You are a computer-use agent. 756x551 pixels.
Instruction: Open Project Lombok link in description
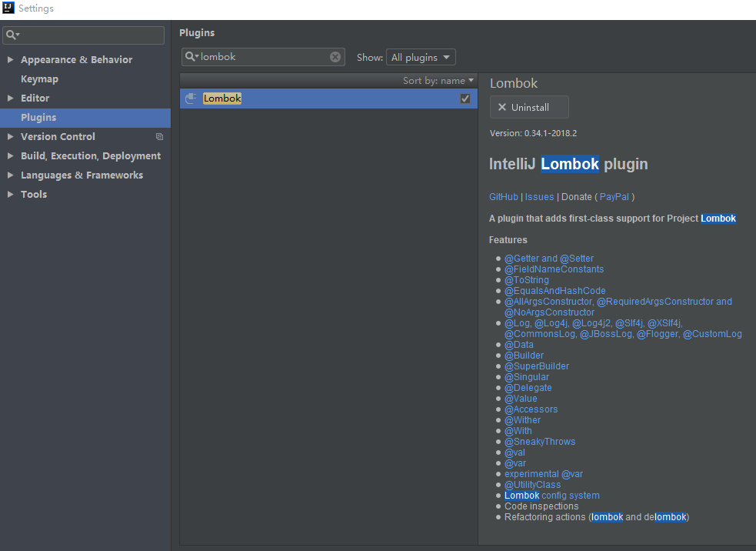tap(718, 218)
